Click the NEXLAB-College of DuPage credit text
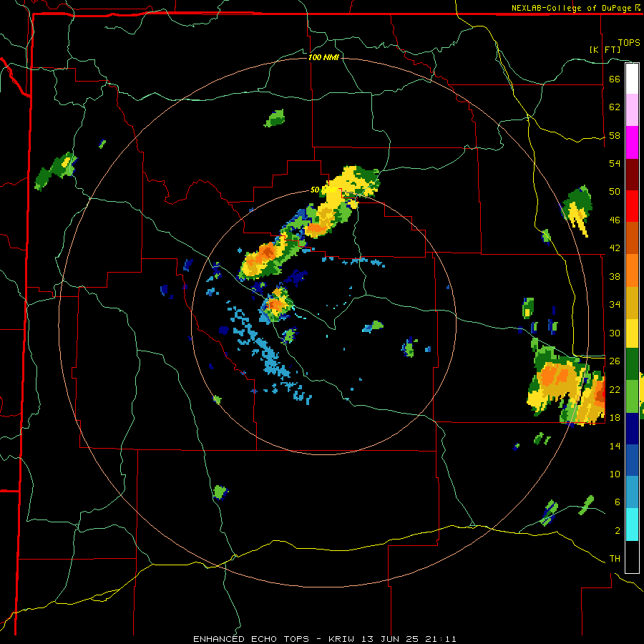644x644 pixels. click(x=576, y=8)
